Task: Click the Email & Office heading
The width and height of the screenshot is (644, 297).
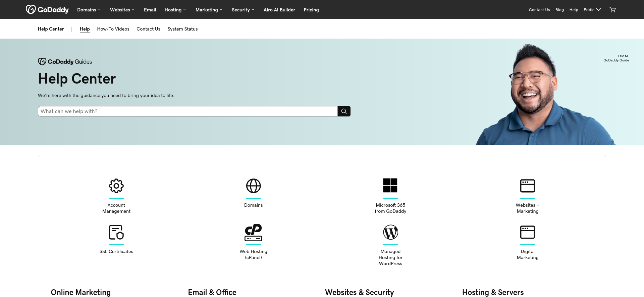Action: [x=212, y=292]
